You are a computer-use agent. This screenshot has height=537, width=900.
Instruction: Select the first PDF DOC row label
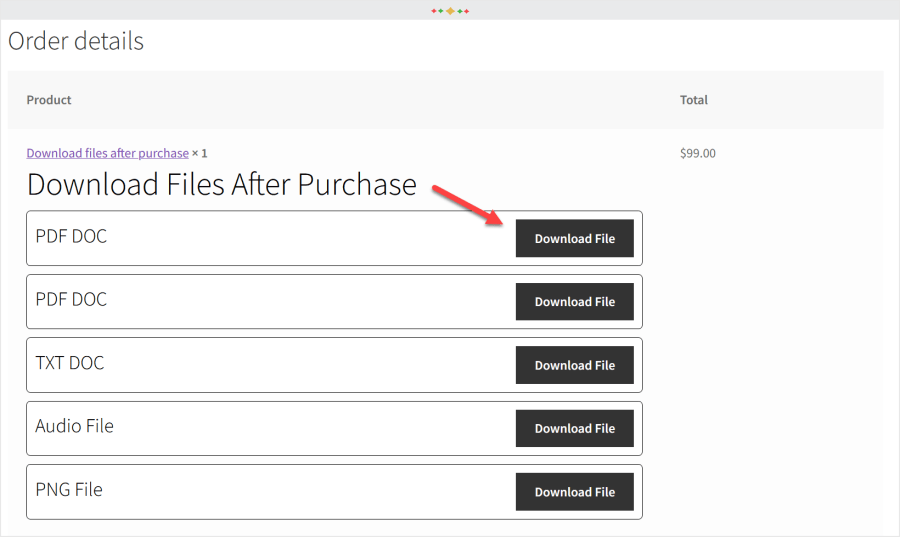(71, 237)
